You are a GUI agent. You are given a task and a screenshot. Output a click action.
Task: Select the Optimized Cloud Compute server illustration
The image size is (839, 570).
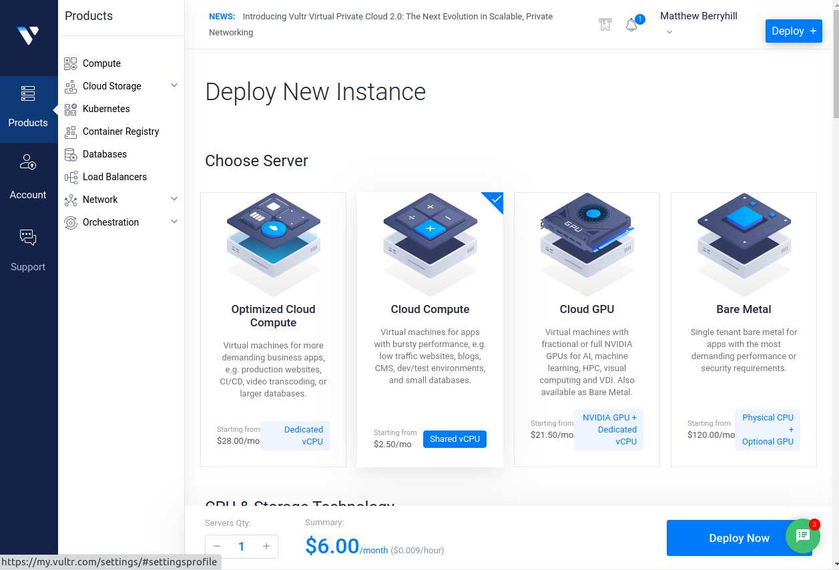pyautogui.click(x=273, y=244)
